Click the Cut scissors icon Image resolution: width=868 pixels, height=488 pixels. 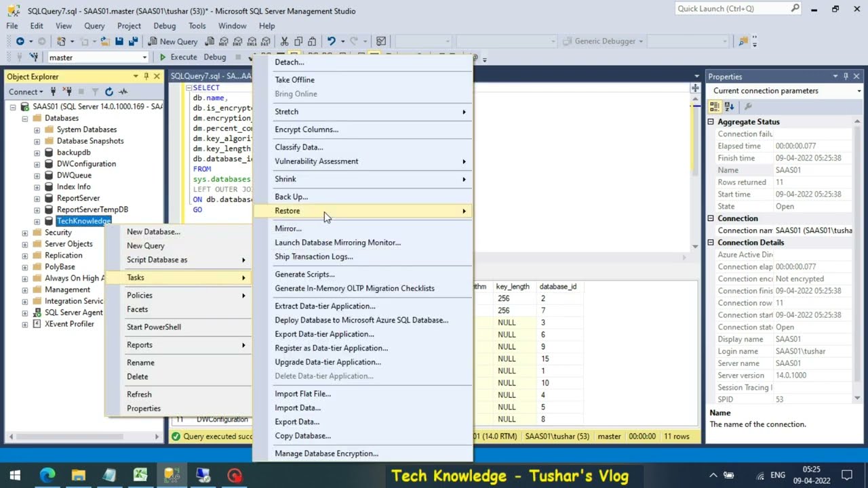284,41
